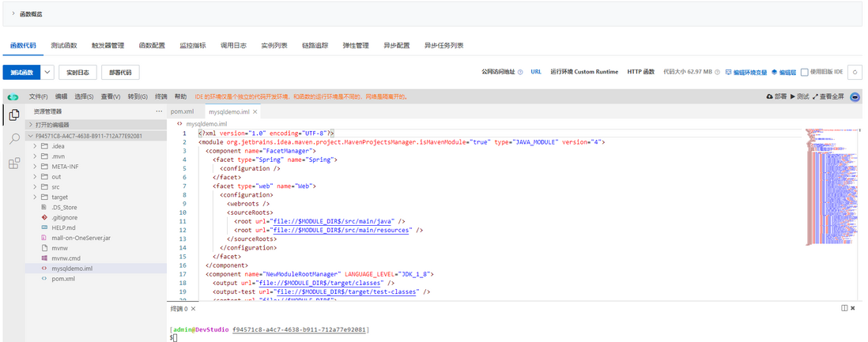Open the 选择(S) menu
Image resolution: width=868 pixels, height=342 pixels.
[x=84, y=96]
